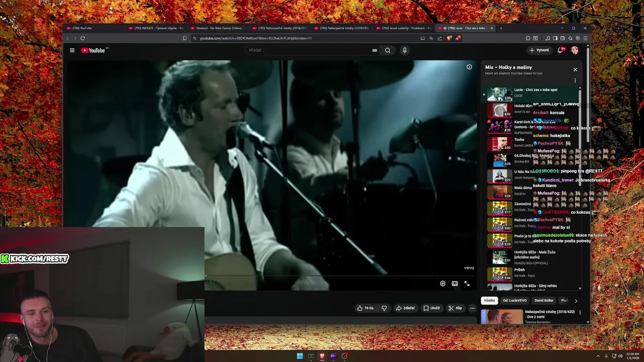
Task: Close the Mix - Holky a mašiny playlist
Action: (x=575, y=70)
